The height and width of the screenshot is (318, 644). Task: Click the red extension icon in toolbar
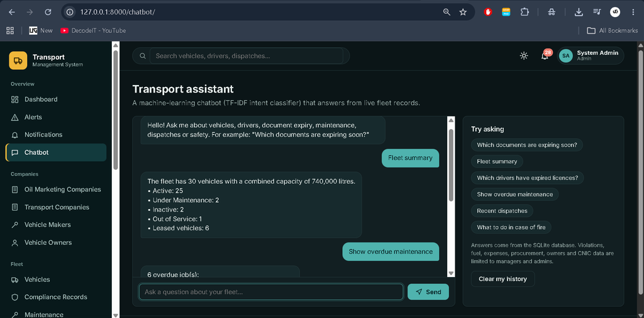point(488,12)
